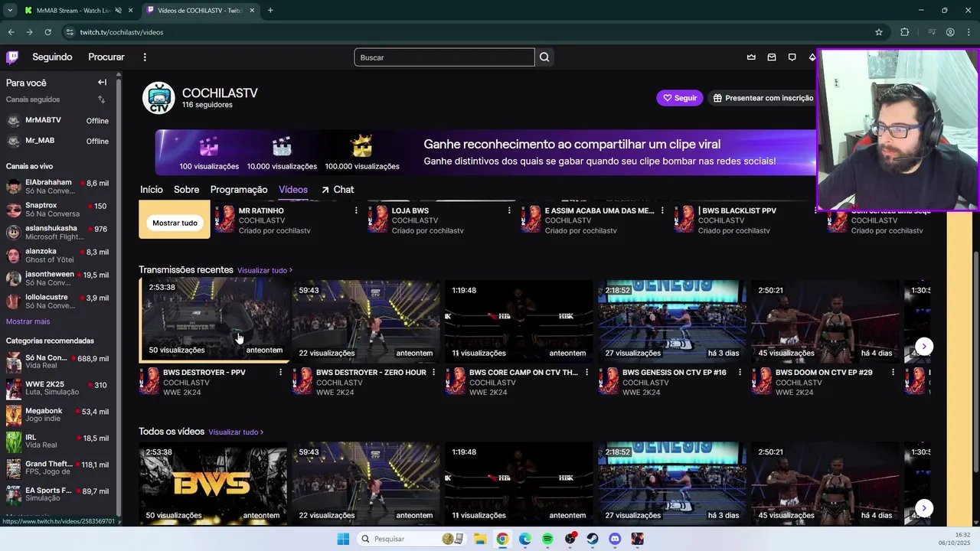The width and height of the screenshot is (980, 551).
Task: Open Snaptrox live channel in sidebar
Action: pyautogui.click(x=57, y=210)
